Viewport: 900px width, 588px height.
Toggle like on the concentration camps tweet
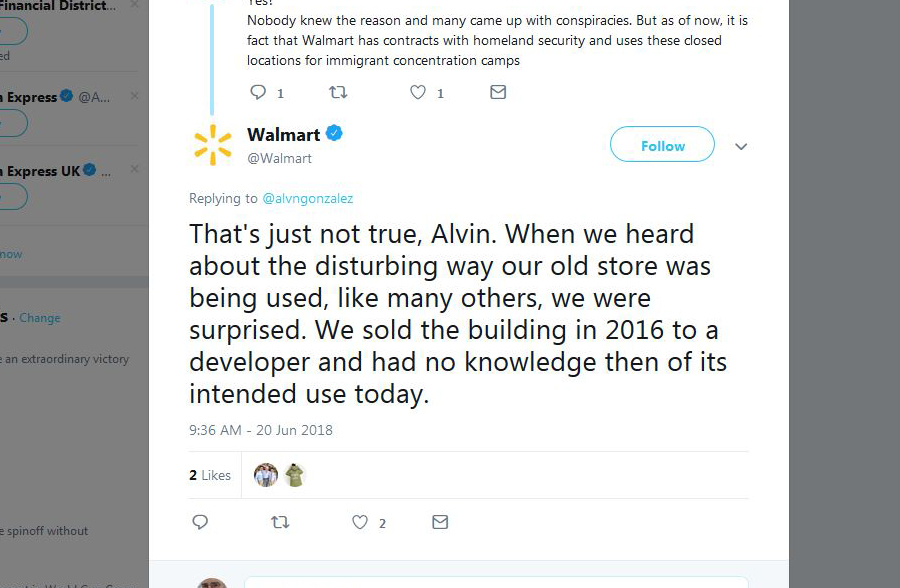click(417, 92)
